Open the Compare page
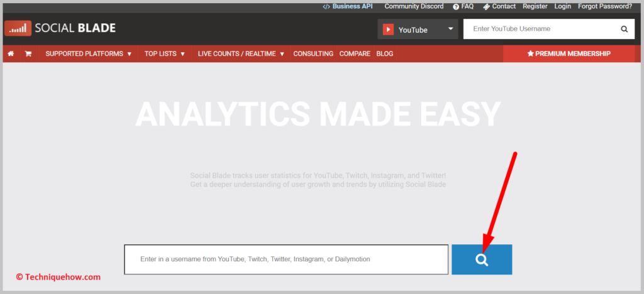 pyautogui.click(x=355, y=54)
